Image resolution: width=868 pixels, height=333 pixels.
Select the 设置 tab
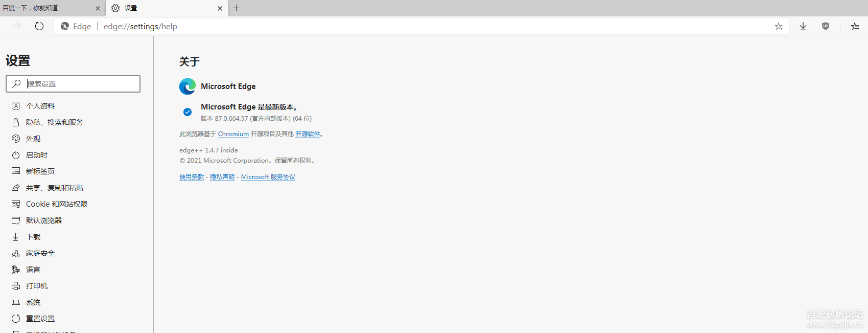tap(167, 8)
